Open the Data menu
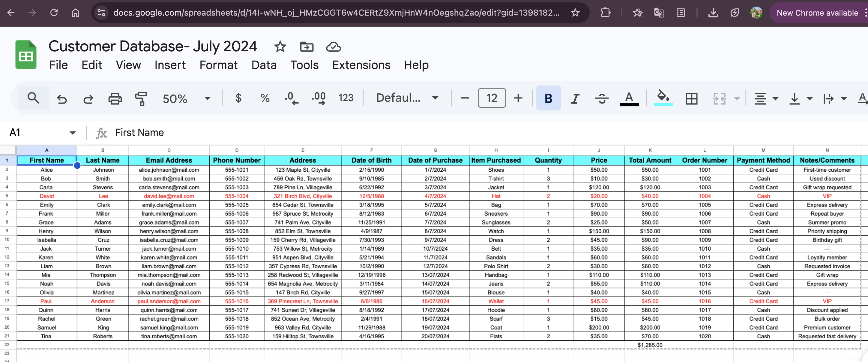The width and height of the screenshot is (868, 362). pyautogui.click(x=264, y=65)
